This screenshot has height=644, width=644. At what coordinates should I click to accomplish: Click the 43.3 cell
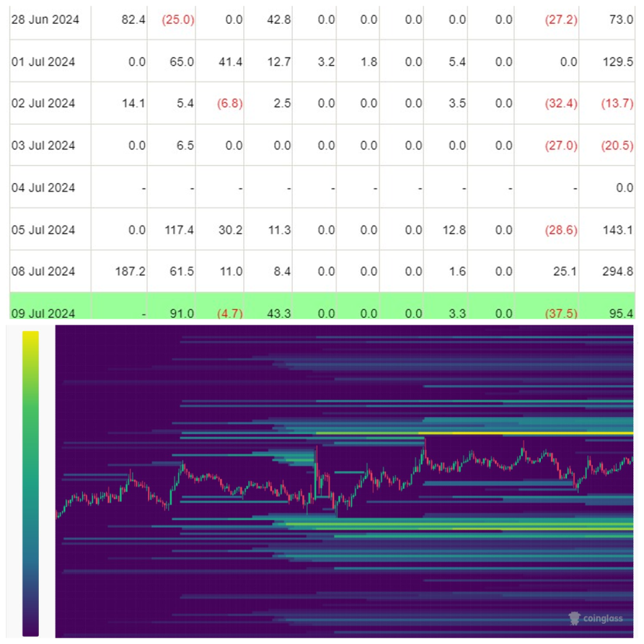click(x=279, y=314)
